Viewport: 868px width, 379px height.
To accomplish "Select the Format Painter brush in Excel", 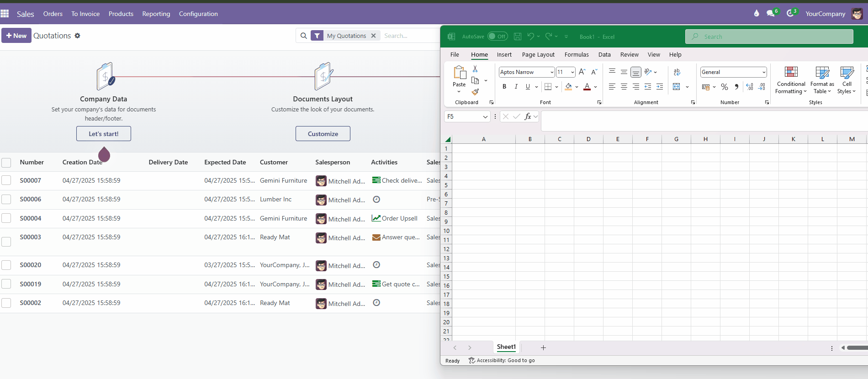I will [x=475, y=92].
